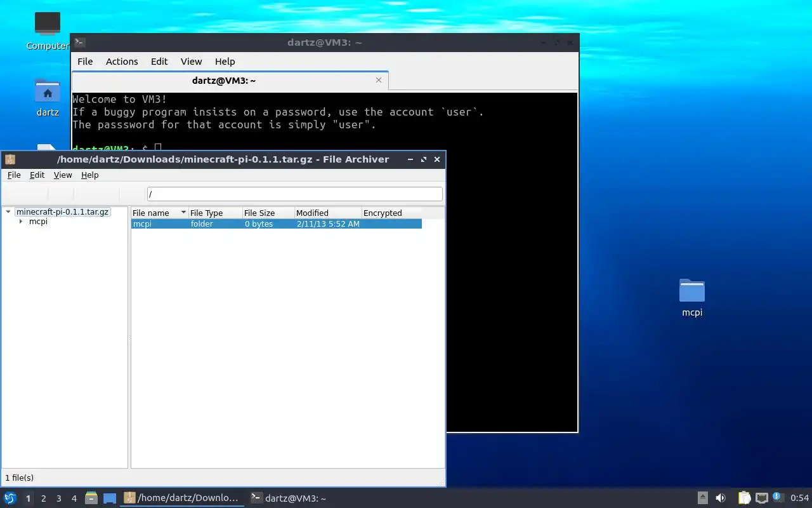
Task: Collapse the minecraft-pi-0.1.1.tar.gz tree node
Action: pyautogui.click(x=8, y=212)
